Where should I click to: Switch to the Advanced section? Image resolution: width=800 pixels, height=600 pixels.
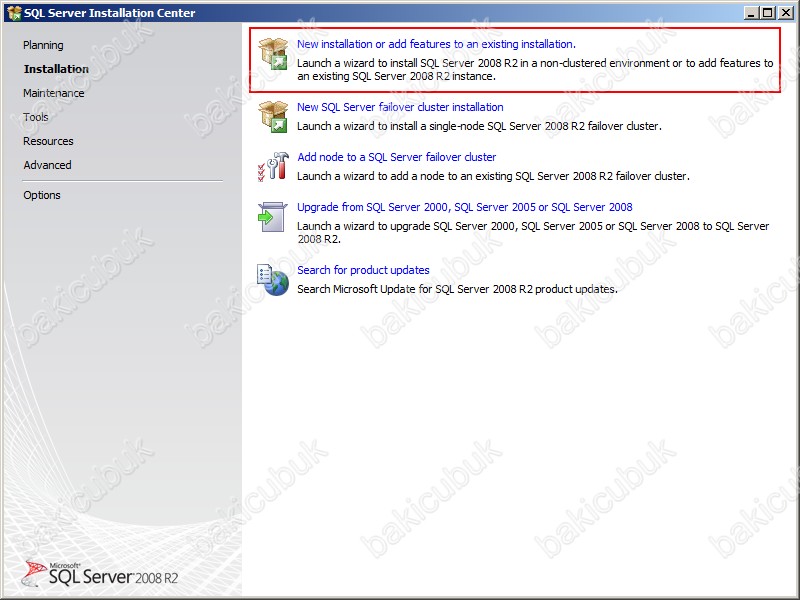47,165
